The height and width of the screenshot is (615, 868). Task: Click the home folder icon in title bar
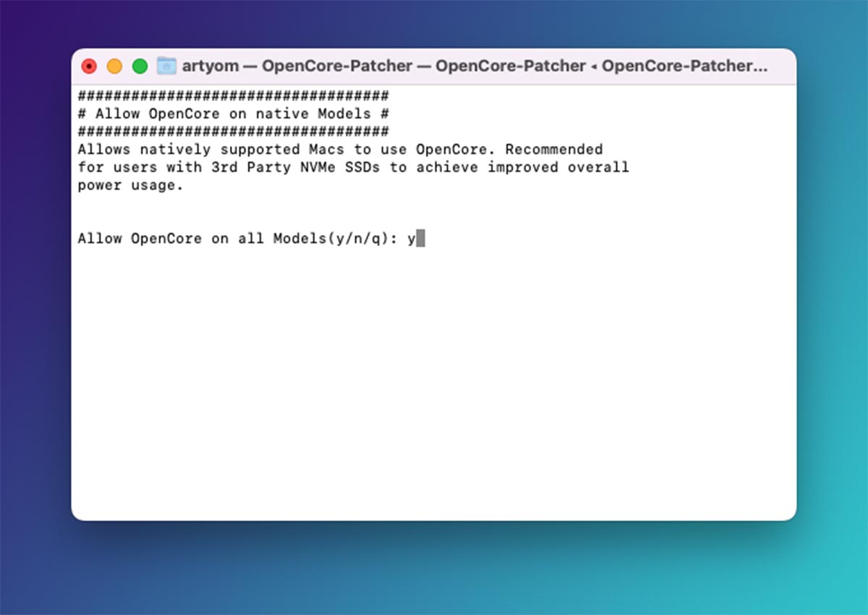(166, 66)
